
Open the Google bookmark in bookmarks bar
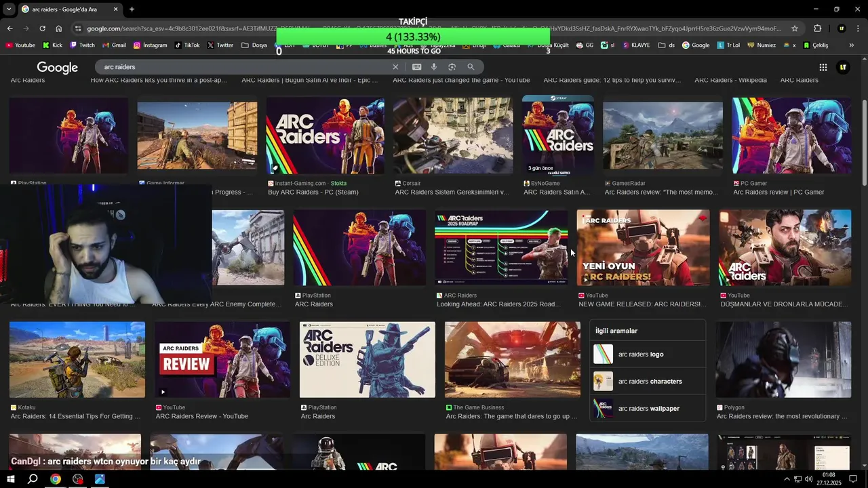(696, 45)
